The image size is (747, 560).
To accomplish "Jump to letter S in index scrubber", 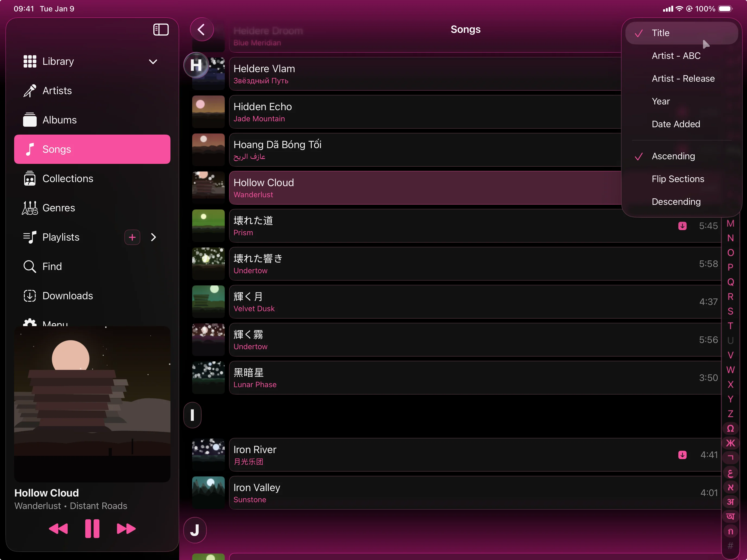I will 730,311.
